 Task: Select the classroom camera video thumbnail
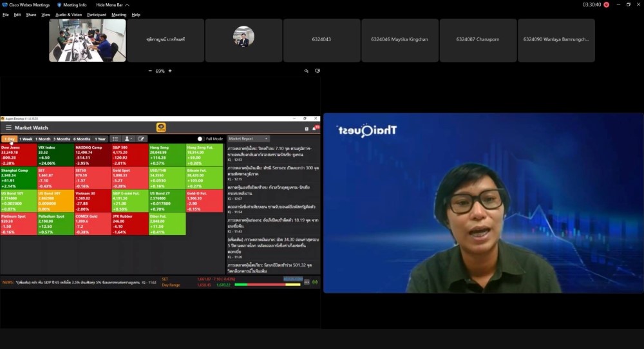[x=88, y=41]
